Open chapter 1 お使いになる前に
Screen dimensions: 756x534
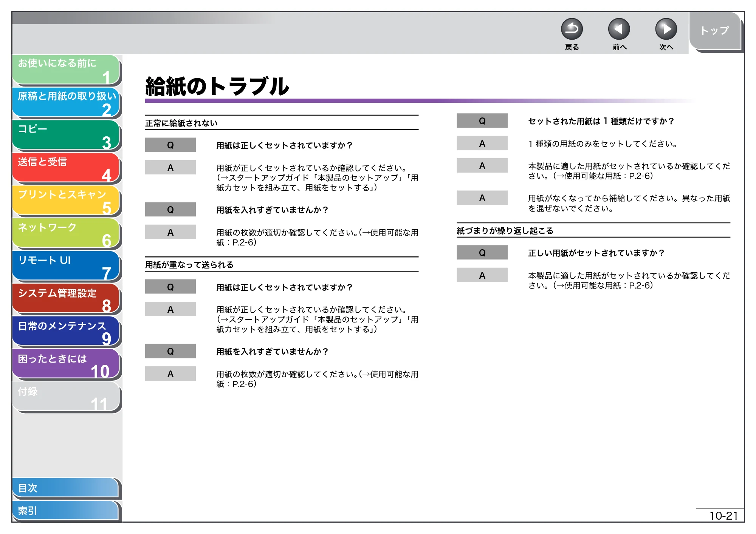66,69
